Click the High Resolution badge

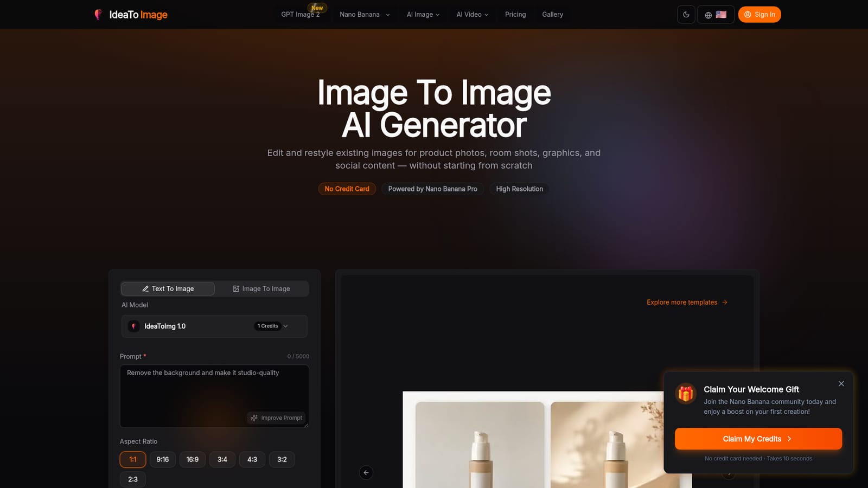tap(519, 189)
